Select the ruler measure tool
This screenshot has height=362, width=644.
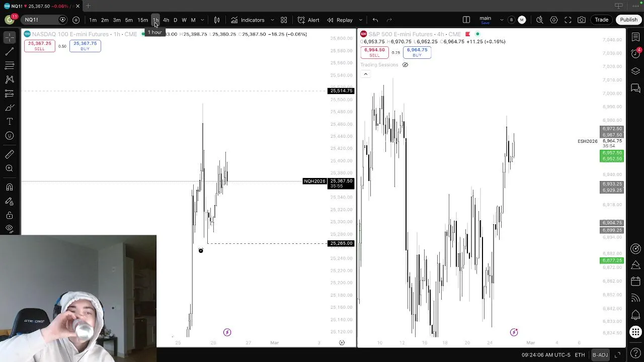(x=9, y=154)
